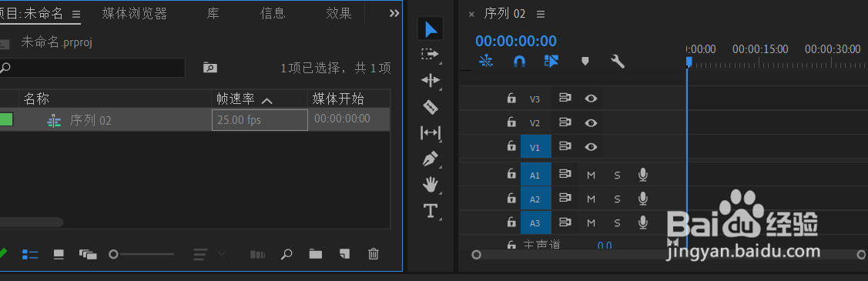868x281 pixels.
Task: Open timeline wrench display settings
Action: click(617, 62)
